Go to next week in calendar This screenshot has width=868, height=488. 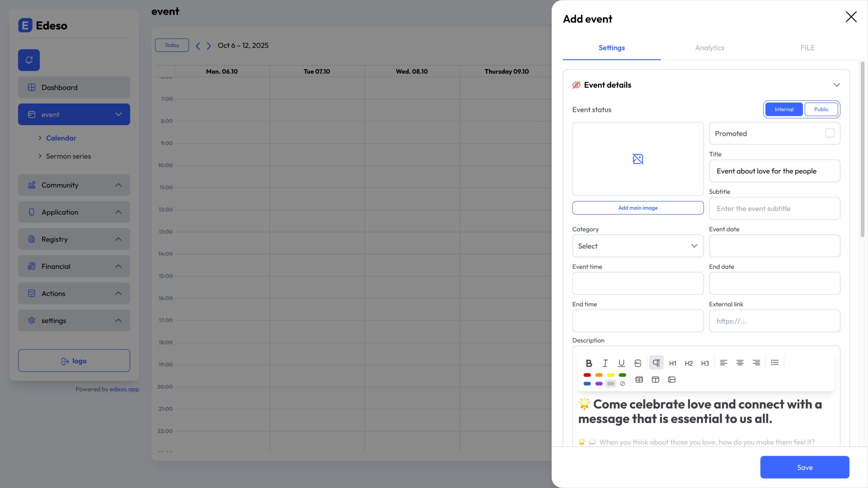tap(209, 46)
